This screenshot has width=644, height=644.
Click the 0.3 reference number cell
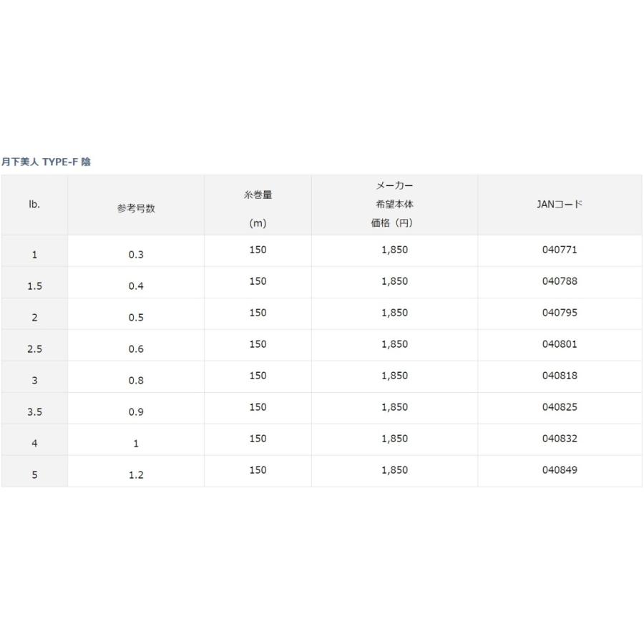click(136, 255)
